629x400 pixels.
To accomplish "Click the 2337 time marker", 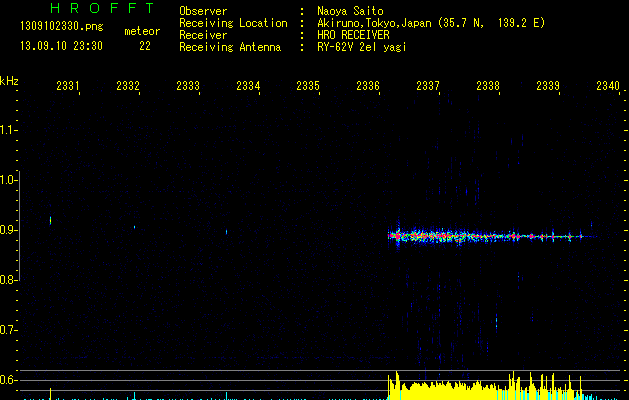I will 428,87.
